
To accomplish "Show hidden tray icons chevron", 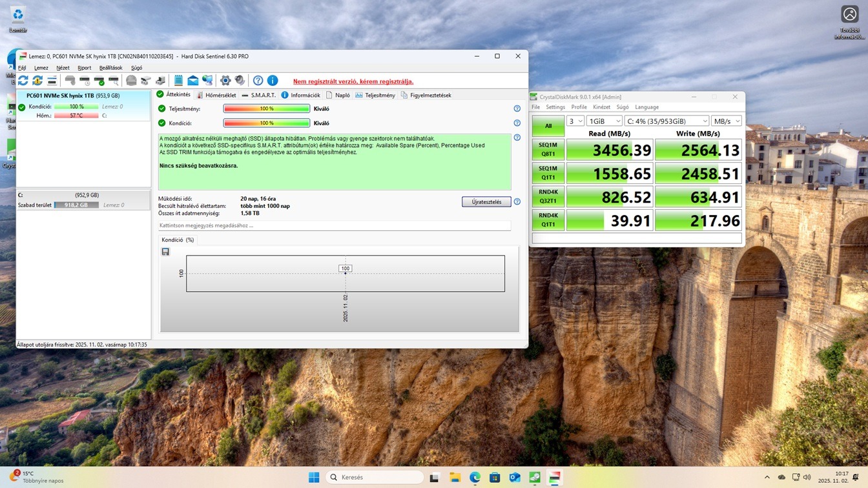I will pos(767,478).
